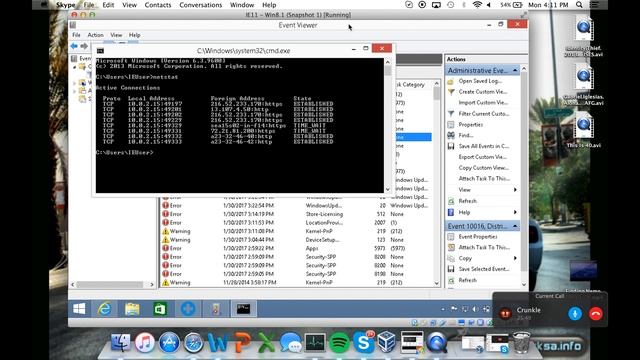Click Save All Events action
Image resolution: width=640 pixels, height=360 pixels.
click(x=483, y=146)
